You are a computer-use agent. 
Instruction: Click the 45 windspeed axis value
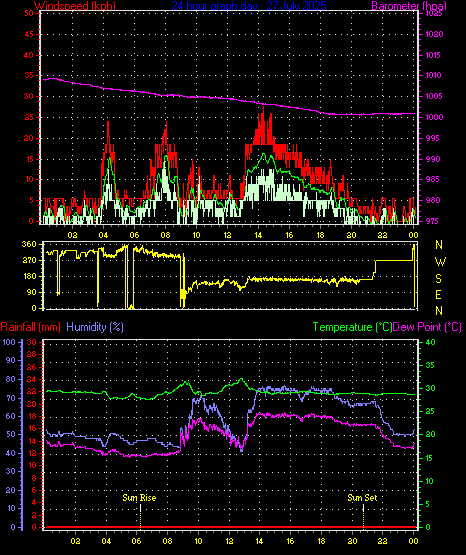29,34
